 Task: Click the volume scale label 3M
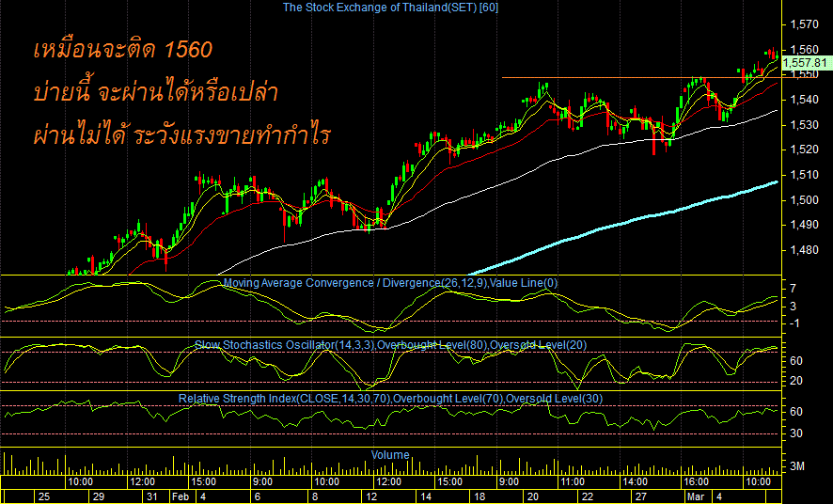coord(797,466)
